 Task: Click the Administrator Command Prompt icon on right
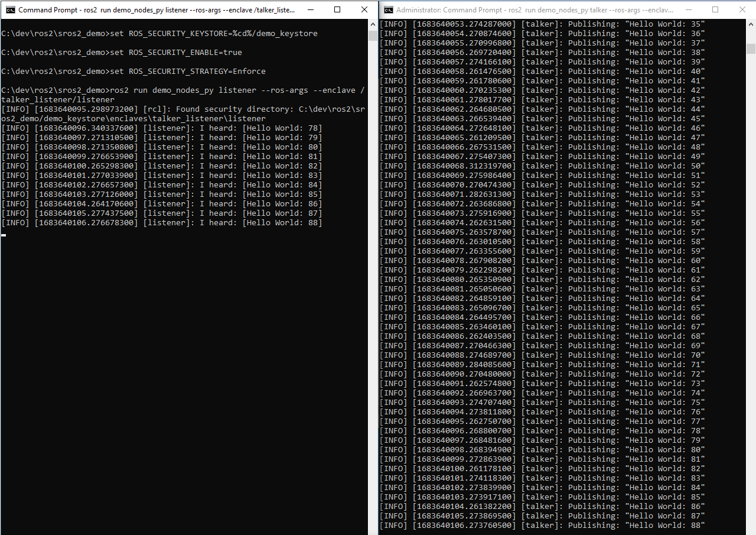[388, 9]
